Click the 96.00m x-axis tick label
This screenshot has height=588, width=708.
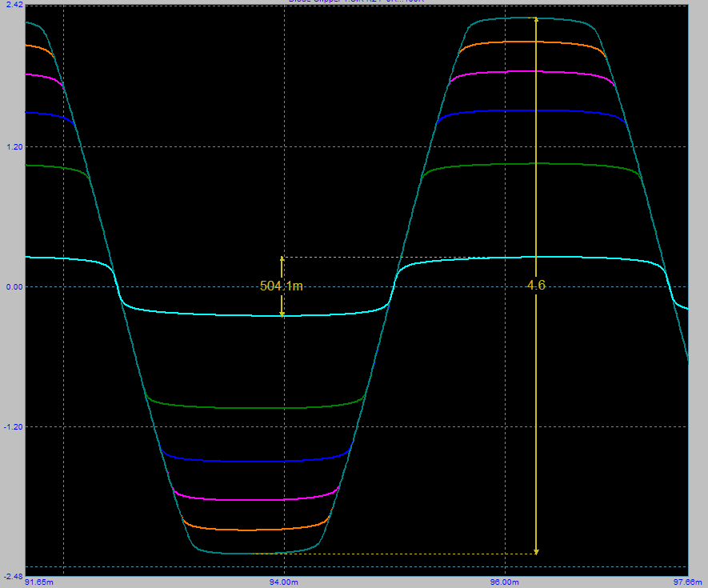[x=505, y=582]
